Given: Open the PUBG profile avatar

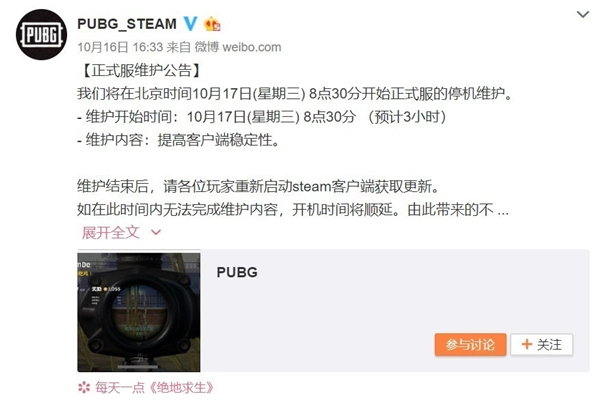Looking at the screenshot, I should click(x=41, y=34).
